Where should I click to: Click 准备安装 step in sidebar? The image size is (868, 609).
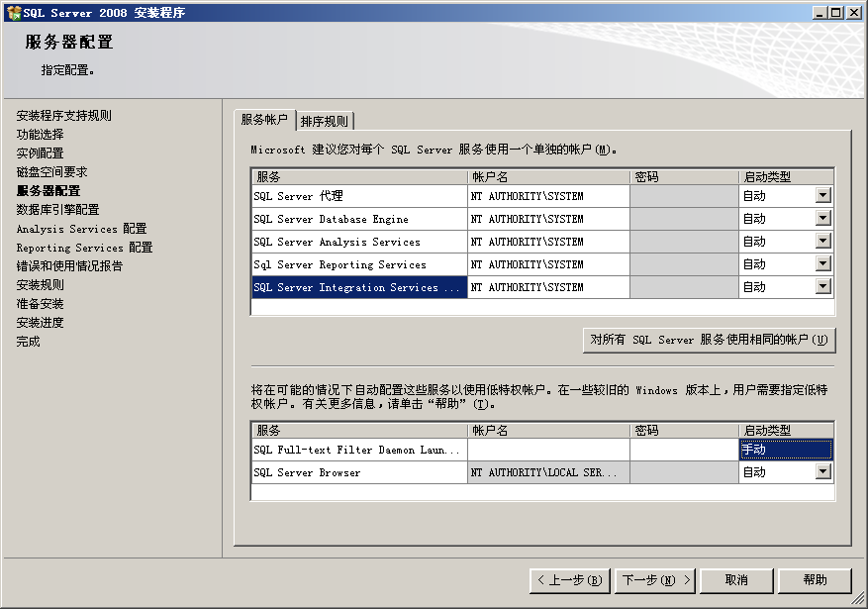click(40, 304)
